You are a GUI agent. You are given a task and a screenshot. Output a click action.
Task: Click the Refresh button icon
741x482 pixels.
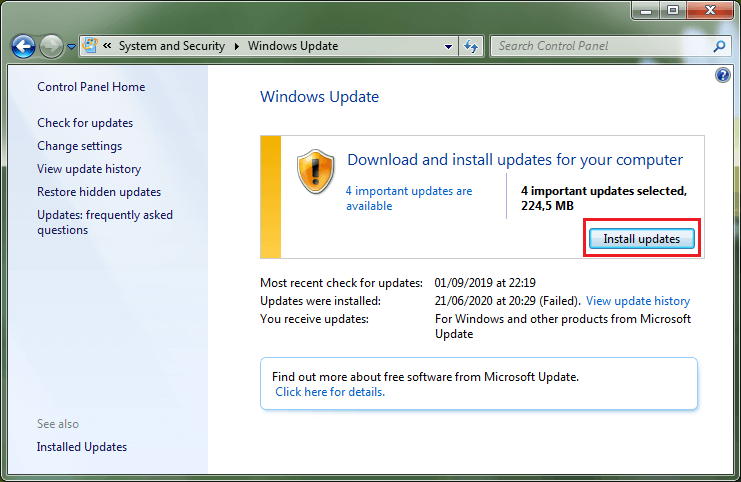click(x=471, y=46)
